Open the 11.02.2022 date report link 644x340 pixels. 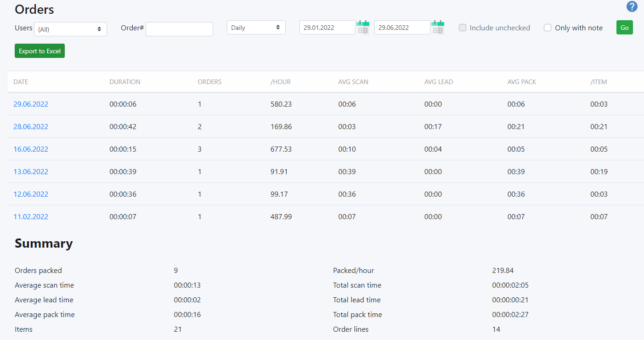tap(31, 216)
